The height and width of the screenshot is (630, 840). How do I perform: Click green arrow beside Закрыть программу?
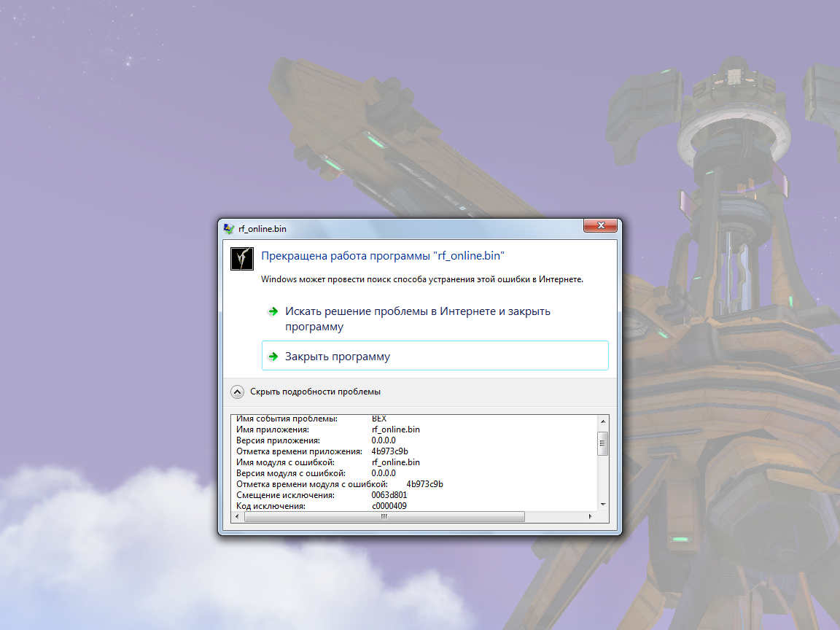273,357
